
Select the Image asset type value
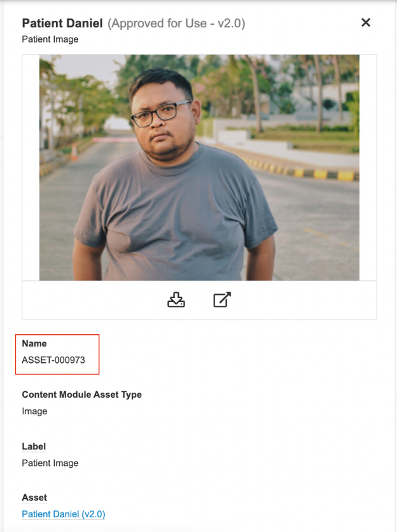(34, 411)
